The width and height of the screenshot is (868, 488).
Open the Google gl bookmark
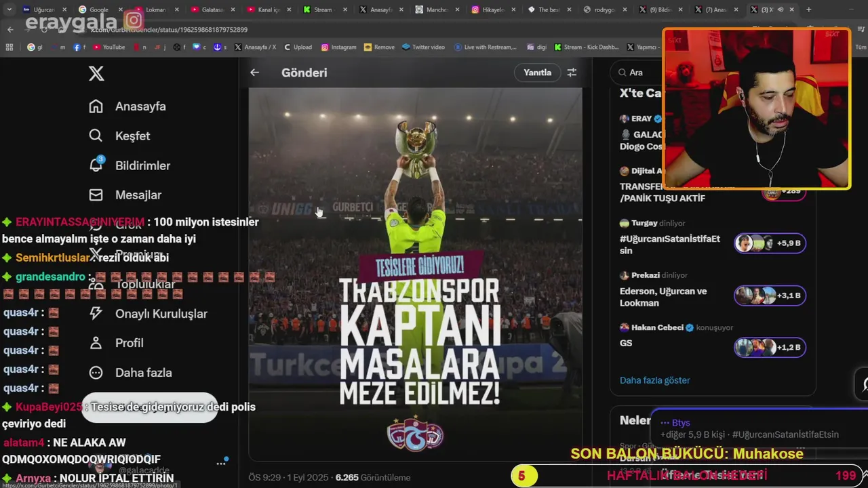coord(35,47)
